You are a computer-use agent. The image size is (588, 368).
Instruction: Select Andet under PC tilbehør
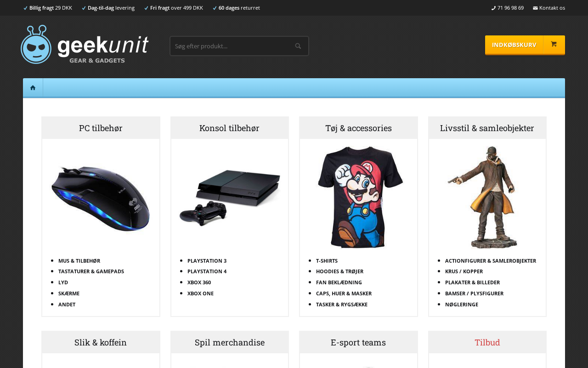pos(67,305)
